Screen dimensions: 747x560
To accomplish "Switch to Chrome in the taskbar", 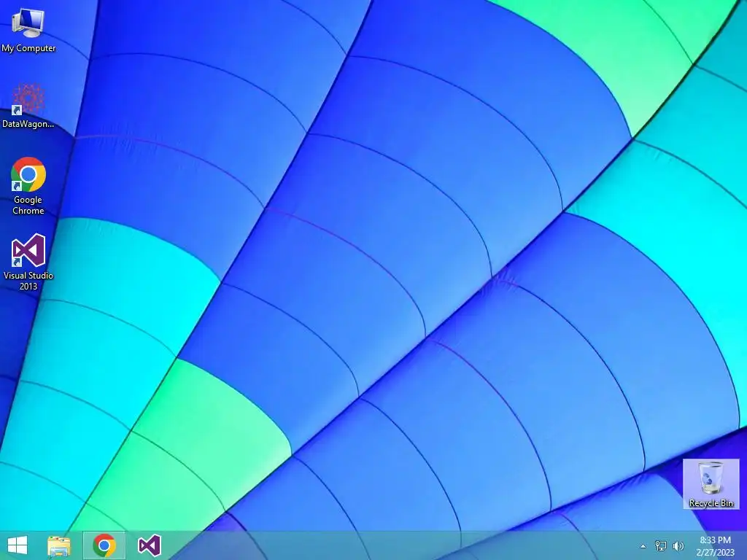I will pos(104,545).
